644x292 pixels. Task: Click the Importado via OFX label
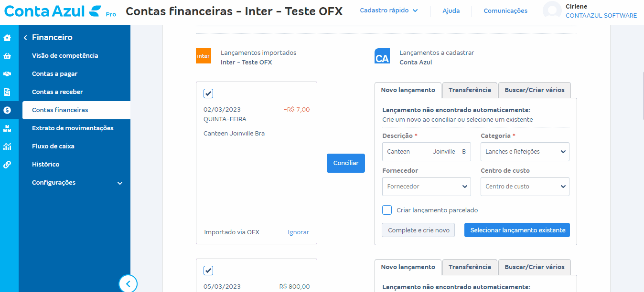point(232,232)
